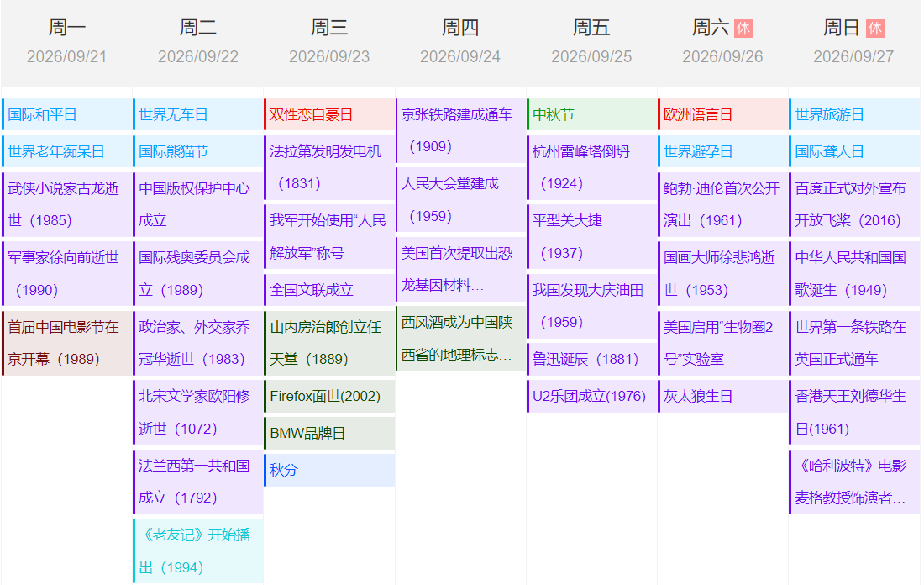Open the 国际和平日 event

coord(43,114)
